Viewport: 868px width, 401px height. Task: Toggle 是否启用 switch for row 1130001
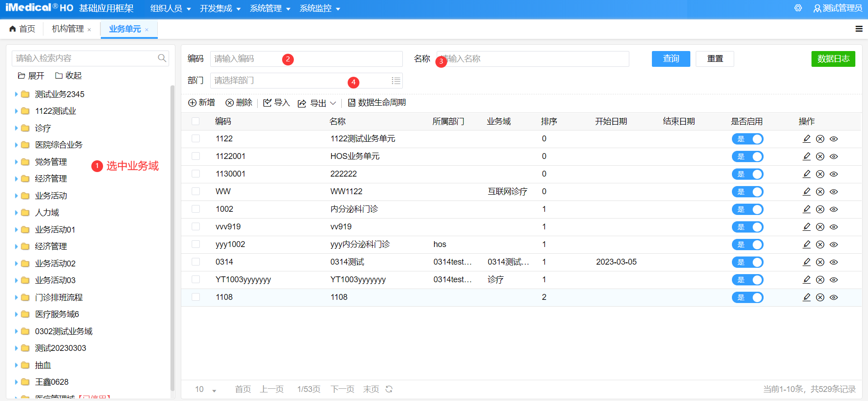coord(747,174)
